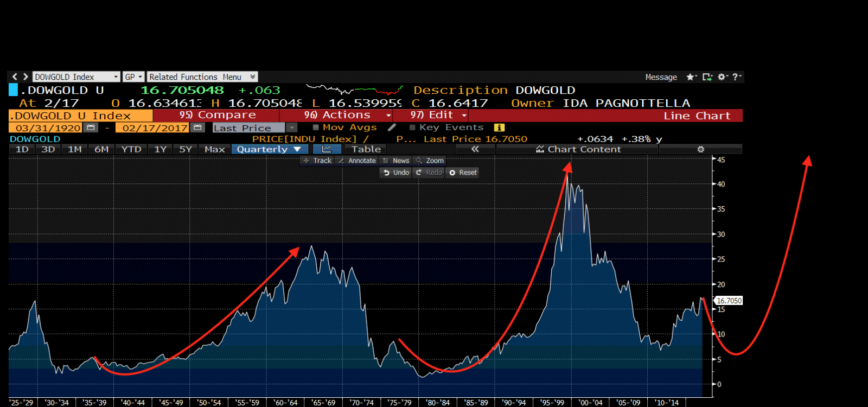Collapse panel with double chevron button

[x=475, y=149]
